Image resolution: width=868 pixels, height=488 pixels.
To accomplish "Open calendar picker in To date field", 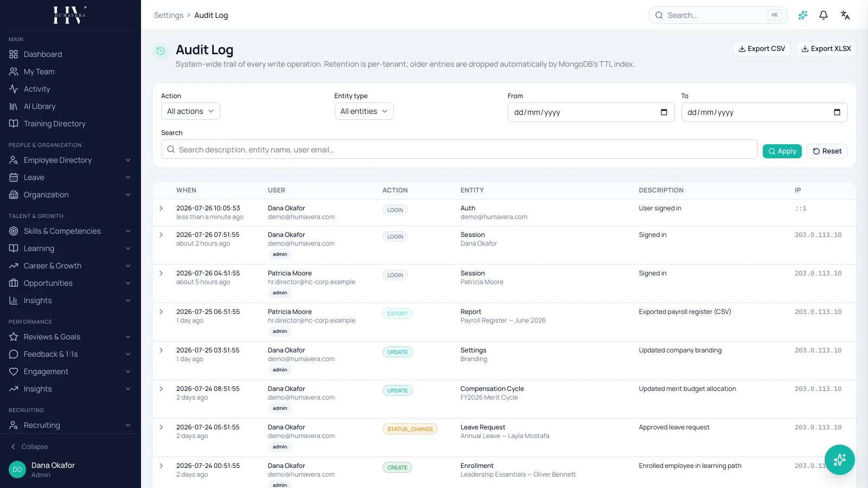I will [837, 112].
